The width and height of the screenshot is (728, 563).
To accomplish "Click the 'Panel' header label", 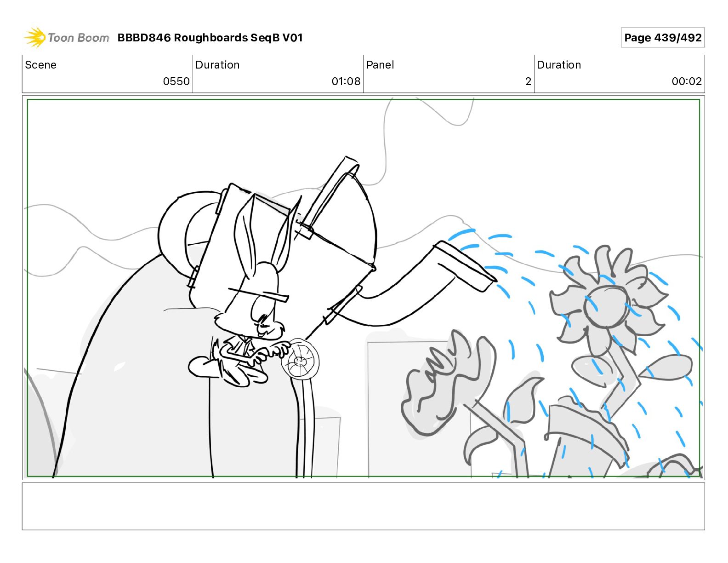I will tap(380, 65).
